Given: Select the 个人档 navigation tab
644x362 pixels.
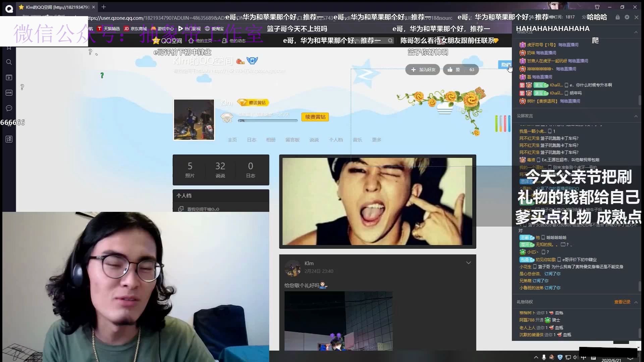Looking at the screenshot, I should point(336,140).
